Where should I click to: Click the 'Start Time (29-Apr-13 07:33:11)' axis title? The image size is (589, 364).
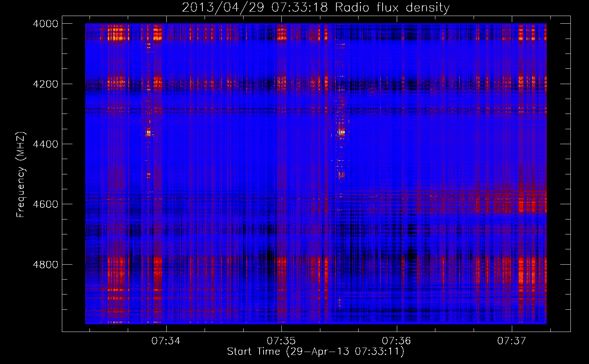[316, 352]
